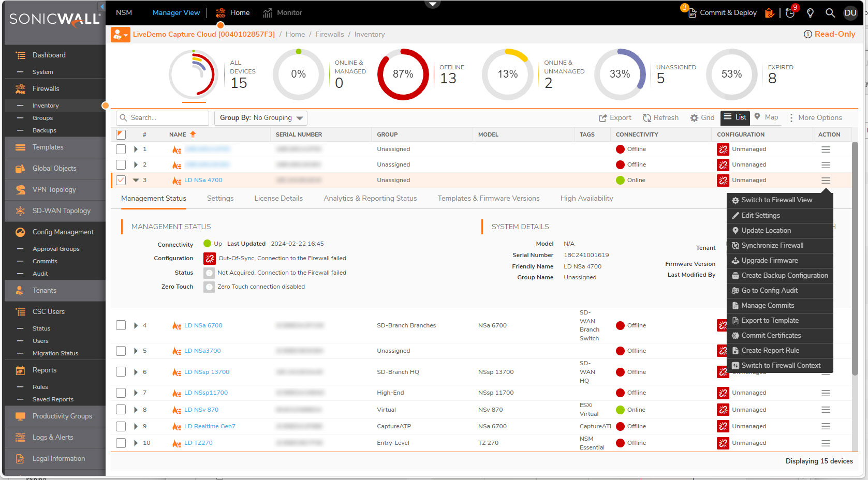
Task: Click the Commit & Deploy document icon
Action: coord(692,13)
